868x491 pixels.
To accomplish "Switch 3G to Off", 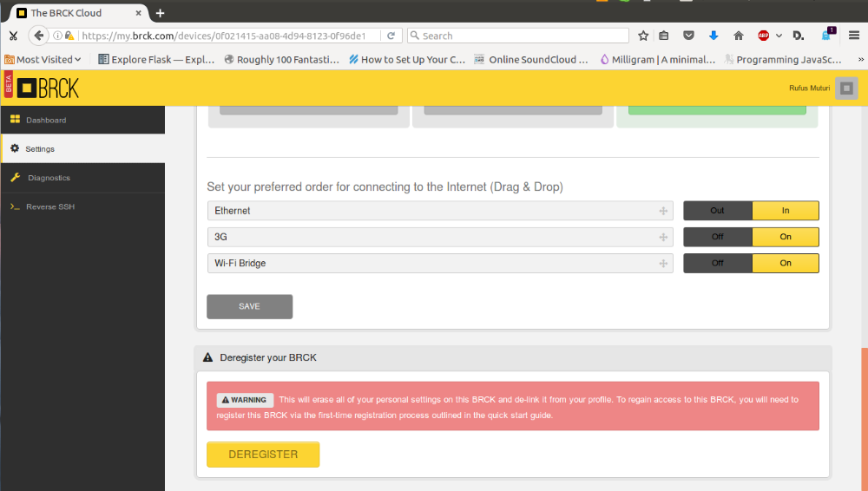I will pos(718,237).
